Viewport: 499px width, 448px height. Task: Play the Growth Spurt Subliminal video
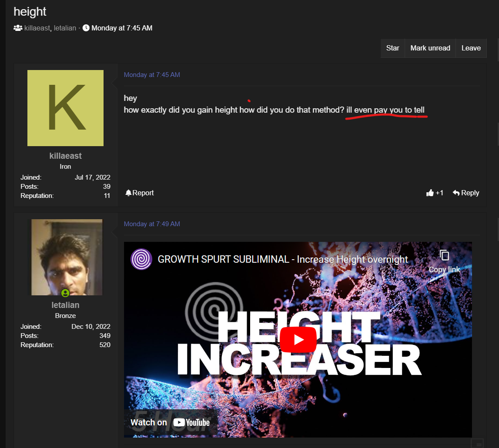tap(298, 340)
